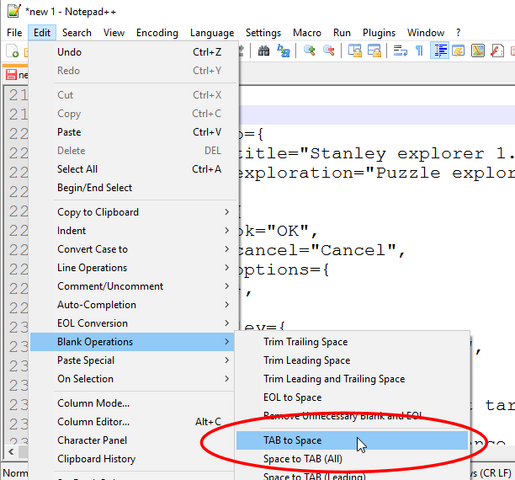Choose Paste from Edit menu
This screenshot has width=515, height=480.
(x=133, y=132)
